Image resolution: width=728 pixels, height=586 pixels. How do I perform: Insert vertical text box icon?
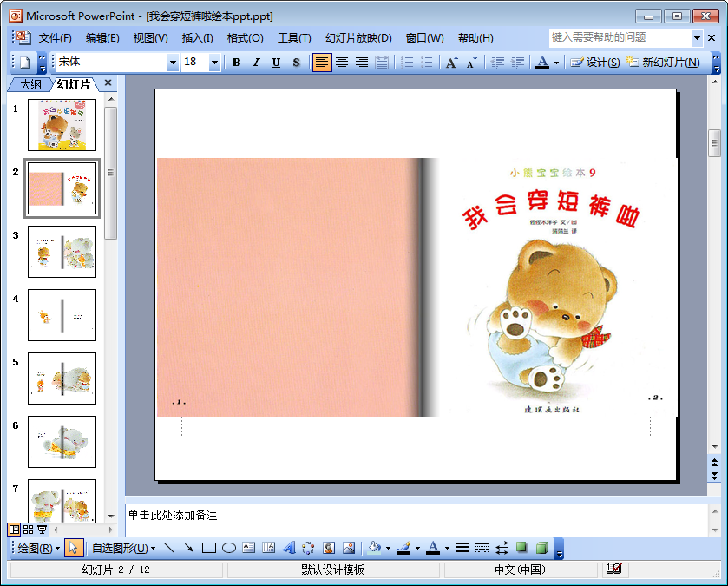(x=268, y=549)
